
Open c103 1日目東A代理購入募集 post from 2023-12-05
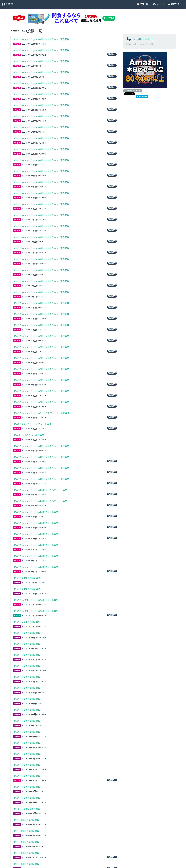tap(26, 578)
